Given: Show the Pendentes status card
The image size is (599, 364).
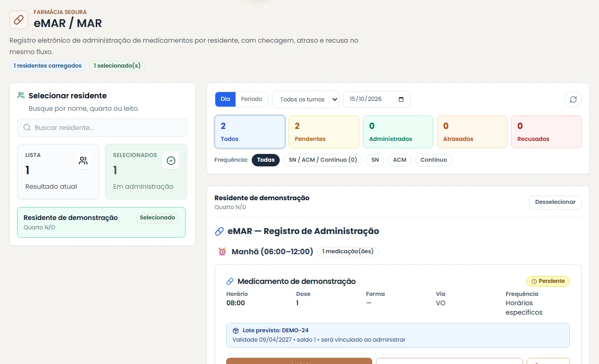Looking at the screenshot, I should click(x=324, y=132).
